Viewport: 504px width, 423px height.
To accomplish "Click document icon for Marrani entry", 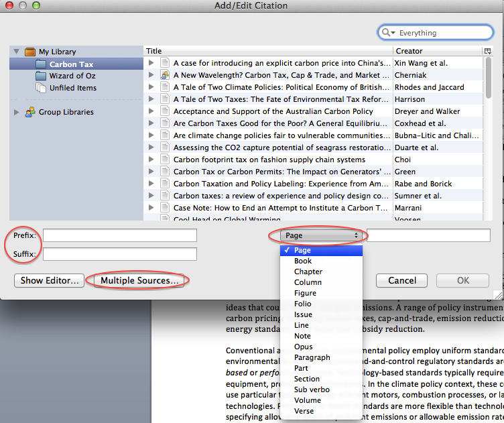I will pyautogui.click(x=165, y=207).
